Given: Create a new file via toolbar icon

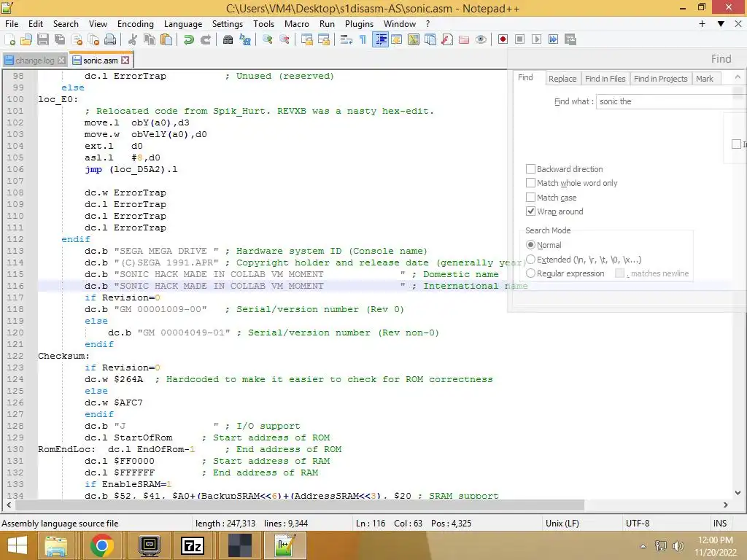Looking at the screenshot, I should click(x=9, y=39).
